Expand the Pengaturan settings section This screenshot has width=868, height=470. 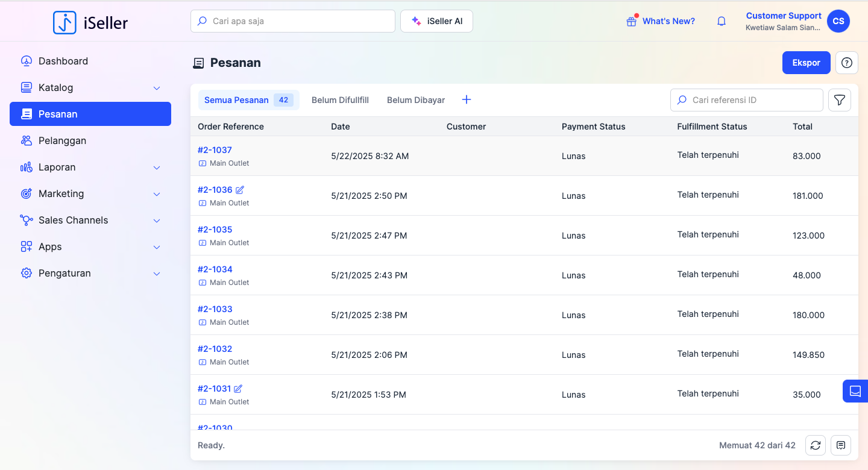157,274
